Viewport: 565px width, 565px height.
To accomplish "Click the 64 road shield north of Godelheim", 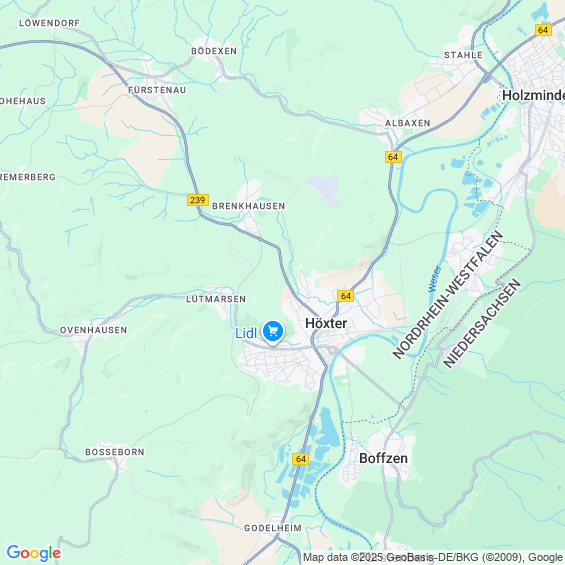I will [301, 459].
